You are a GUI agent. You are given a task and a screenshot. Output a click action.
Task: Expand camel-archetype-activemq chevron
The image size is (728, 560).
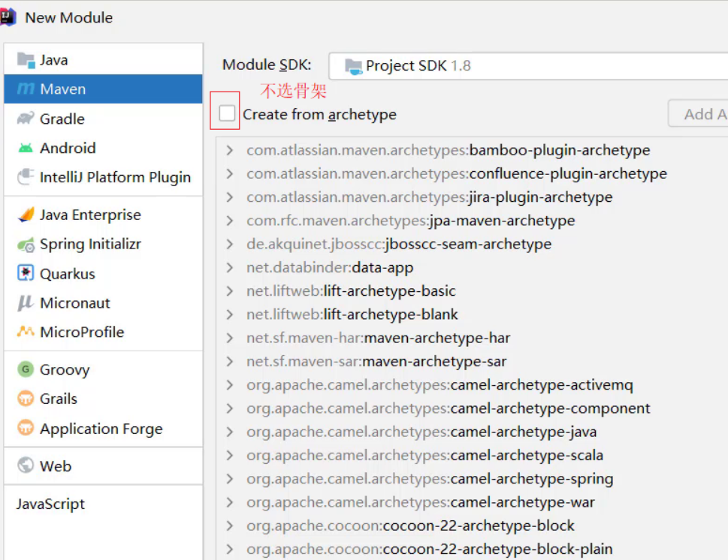(229, 385)
